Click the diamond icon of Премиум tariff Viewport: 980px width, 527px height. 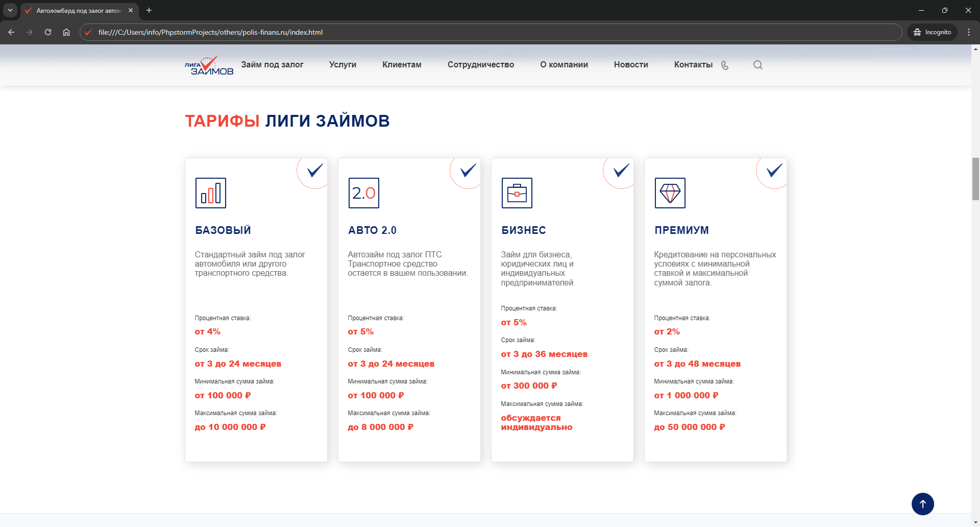(670, 193)
